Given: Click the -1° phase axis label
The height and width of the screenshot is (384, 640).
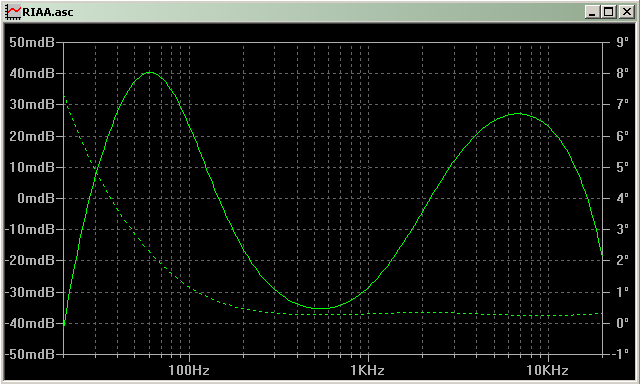Looking at the screenshot, I should tap(620, 354).
